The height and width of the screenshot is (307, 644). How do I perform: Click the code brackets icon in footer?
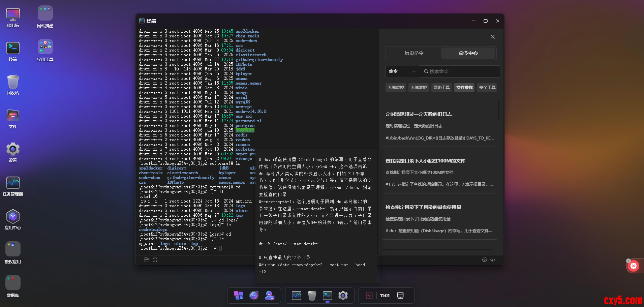493,260
